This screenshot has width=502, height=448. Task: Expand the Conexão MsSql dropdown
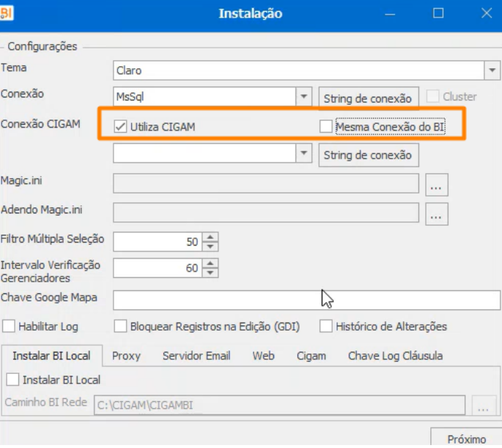pyautogui.click(x=304, y=96)
